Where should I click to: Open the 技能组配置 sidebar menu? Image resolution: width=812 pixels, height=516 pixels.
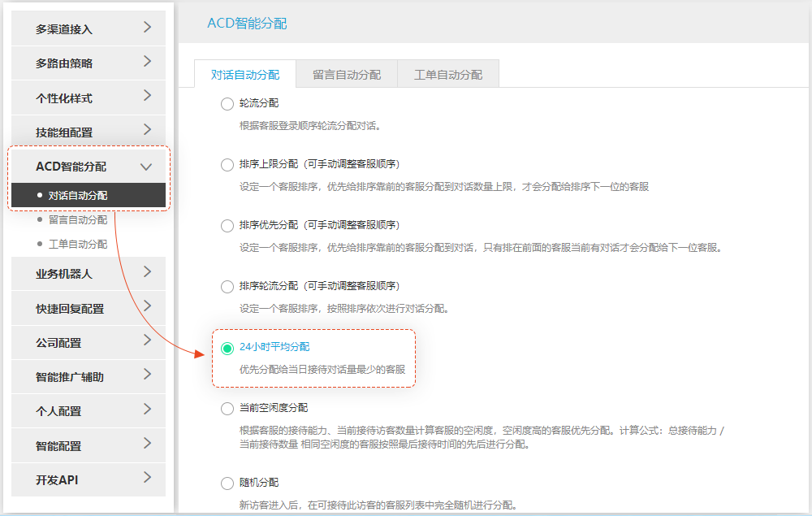89,132
